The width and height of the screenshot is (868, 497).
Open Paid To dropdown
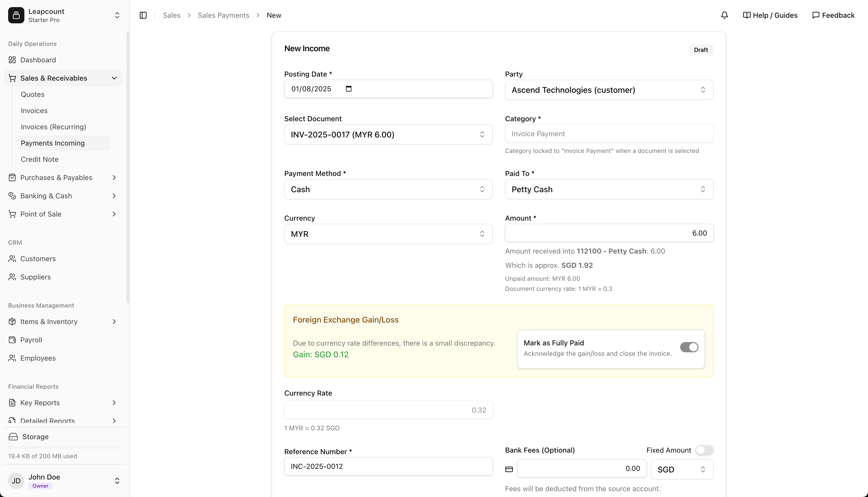[609, 189]
